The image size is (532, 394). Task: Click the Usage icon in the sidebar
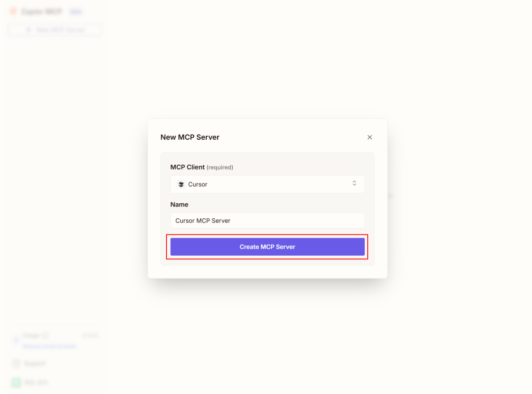click(16, 340)
